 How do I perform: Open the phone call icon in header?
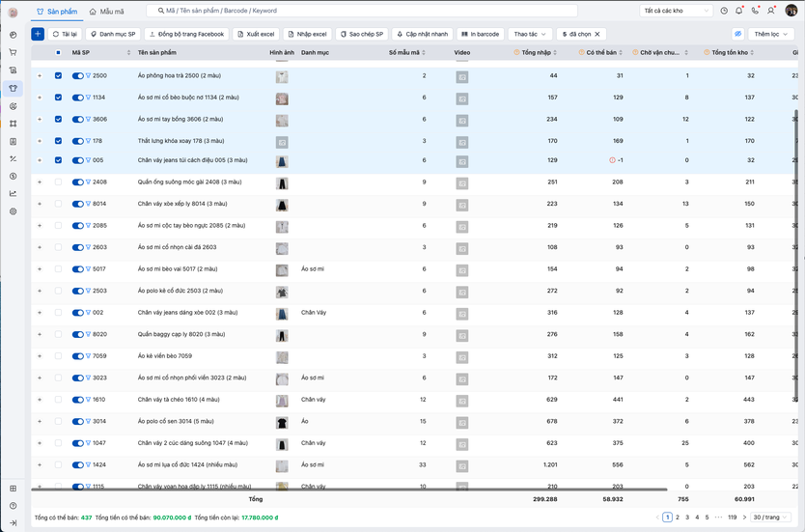pyautogui.click(x=755, y=11)
